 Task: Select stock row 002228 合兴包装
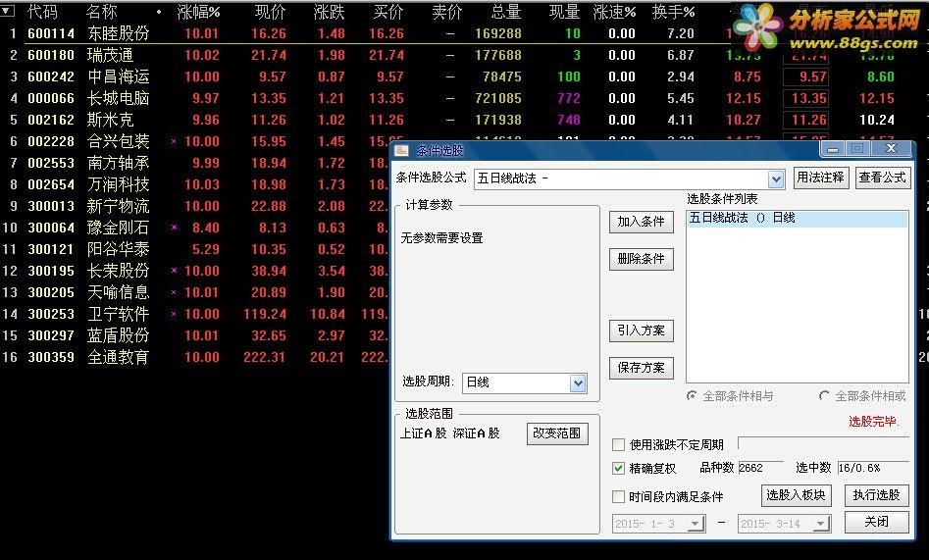195,141
